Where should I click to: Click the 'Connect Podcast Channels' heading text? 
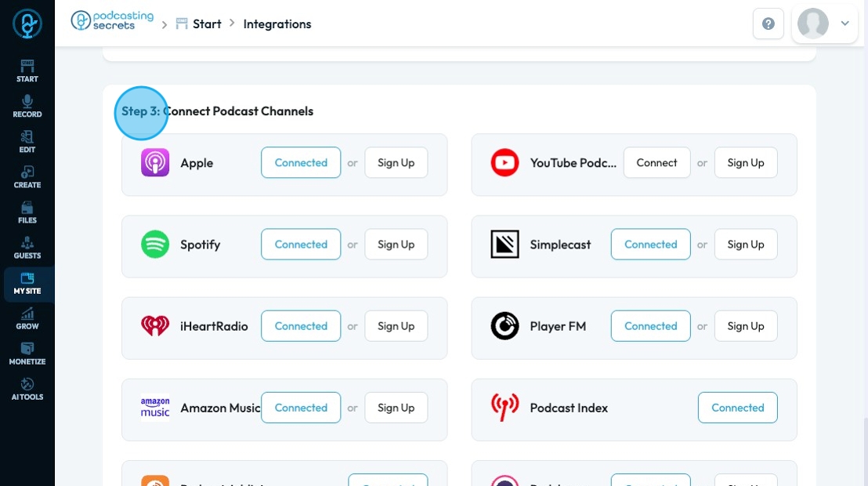239,111
